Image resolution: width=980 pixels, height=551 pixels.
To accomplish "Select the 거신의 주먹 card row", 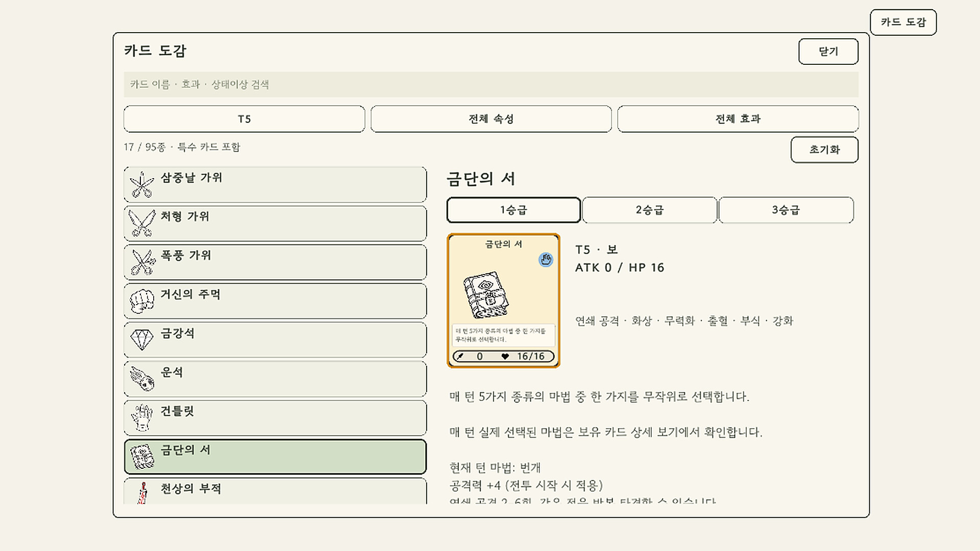I will tap(275, 301).
